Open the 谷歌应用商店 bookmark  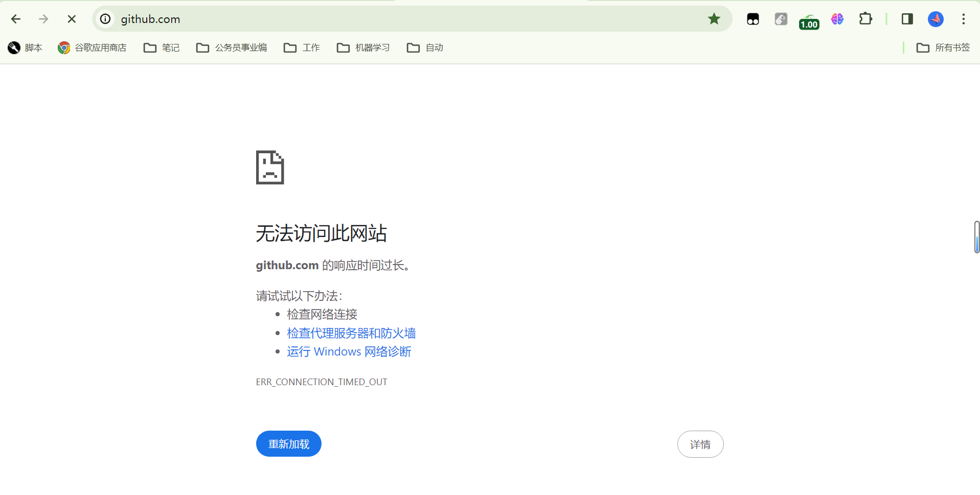[92, 48]
